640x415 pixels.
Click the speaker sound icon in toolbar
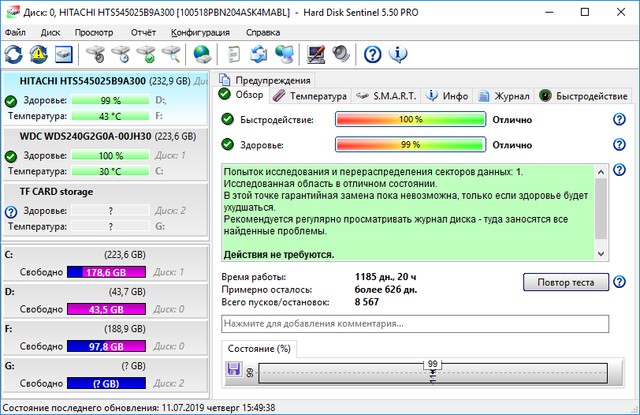(341, 53)
